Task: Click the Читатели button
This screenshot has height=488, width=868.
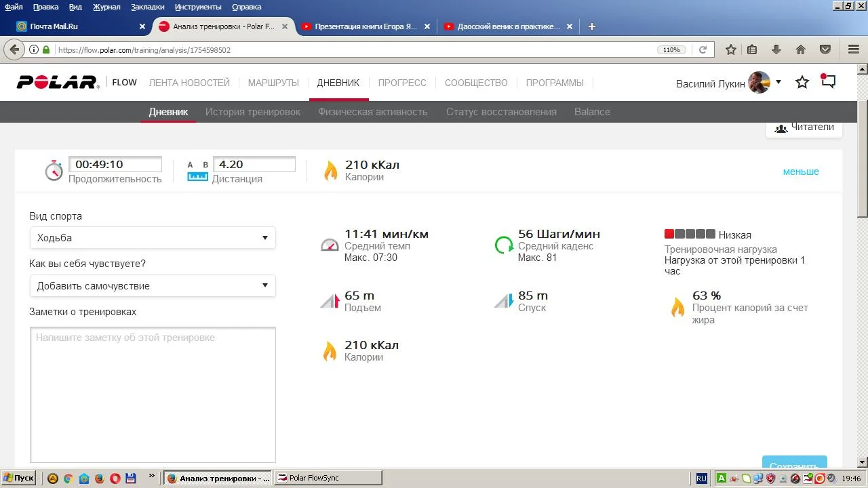Action: click(x=804, y=127)
